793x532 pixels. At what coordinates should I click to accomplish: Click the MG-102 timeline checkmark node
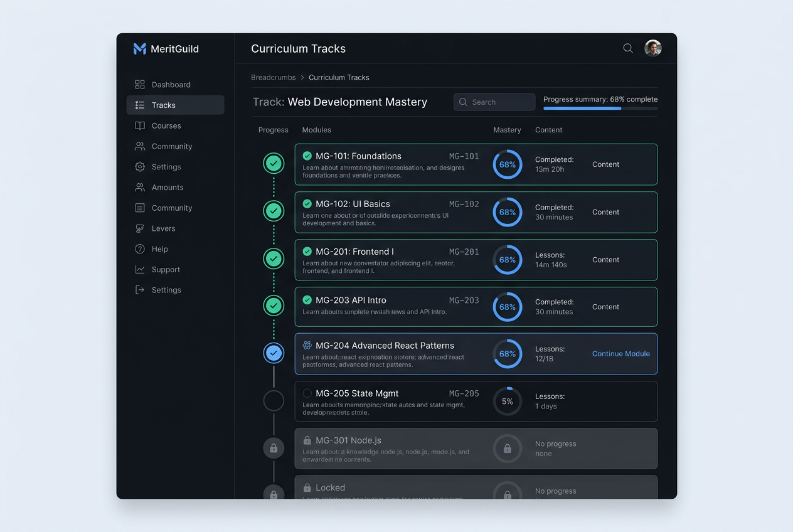[x=274, y=211]
